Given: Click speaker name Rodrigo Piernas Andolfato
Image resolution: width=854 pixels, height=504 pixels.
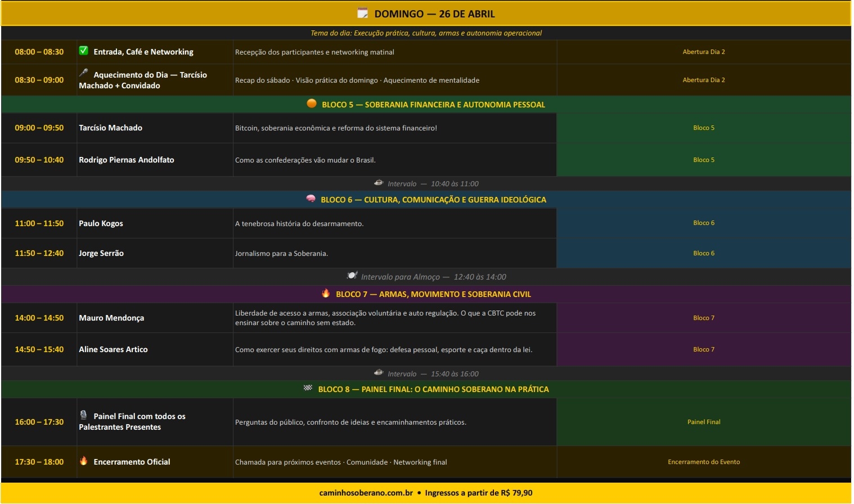Looking at the screenshot, I should [x=127, y=160].
